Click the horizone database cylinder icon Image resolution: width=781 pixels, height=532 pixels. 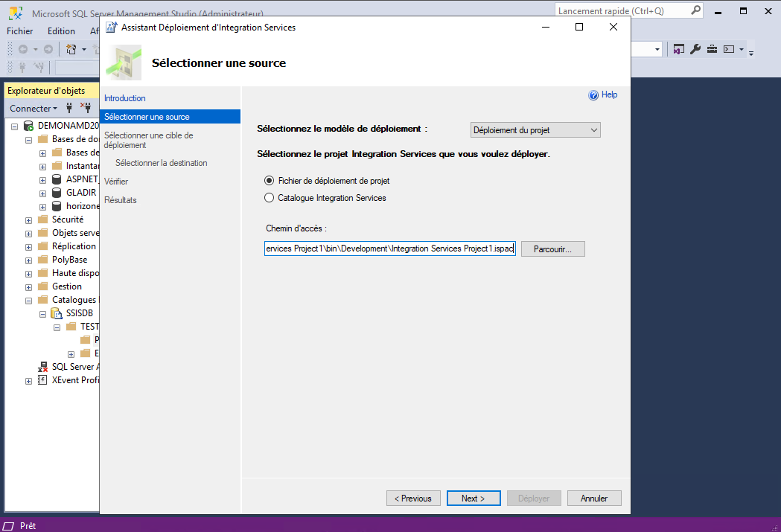(57, 206)
